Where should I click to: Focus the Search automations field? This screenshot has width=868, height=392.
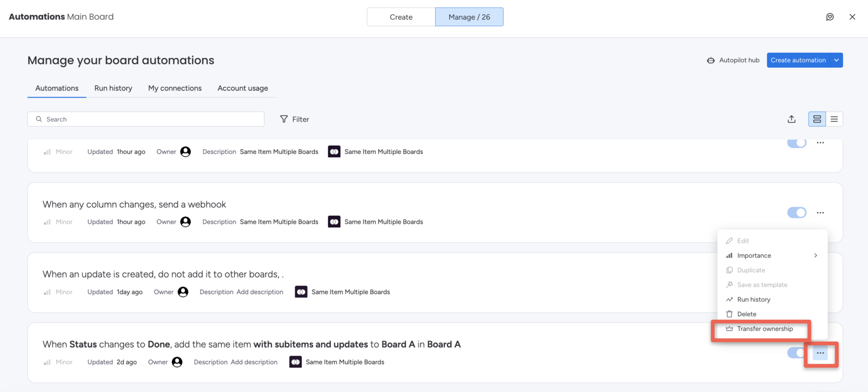146,119
